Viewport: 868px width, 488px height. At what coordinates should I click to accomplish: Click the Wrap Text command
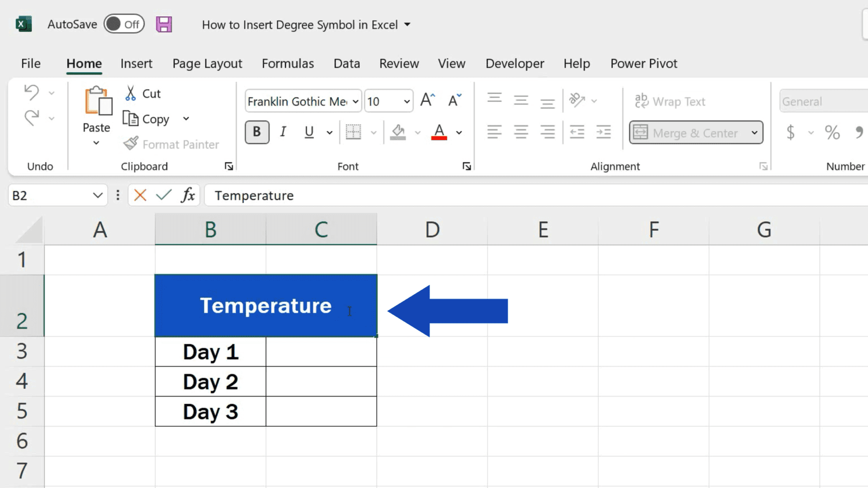(670, 101)
